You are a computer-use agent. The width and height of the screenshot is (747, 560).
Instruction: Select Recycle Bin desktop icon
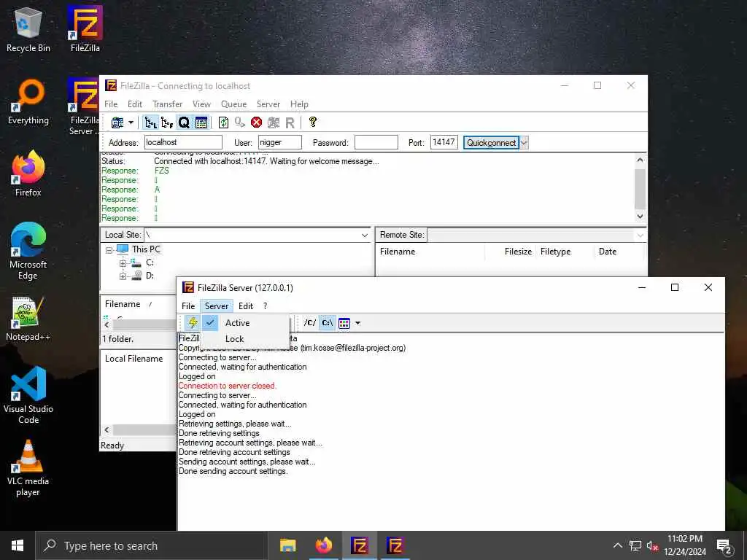pyautogui.click(x=28, y=30)
